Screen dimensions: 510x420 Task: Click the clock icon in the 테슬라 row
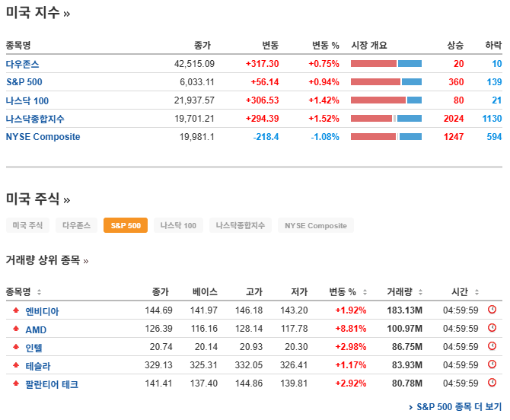pyautogui.click(x=492, y=364)
